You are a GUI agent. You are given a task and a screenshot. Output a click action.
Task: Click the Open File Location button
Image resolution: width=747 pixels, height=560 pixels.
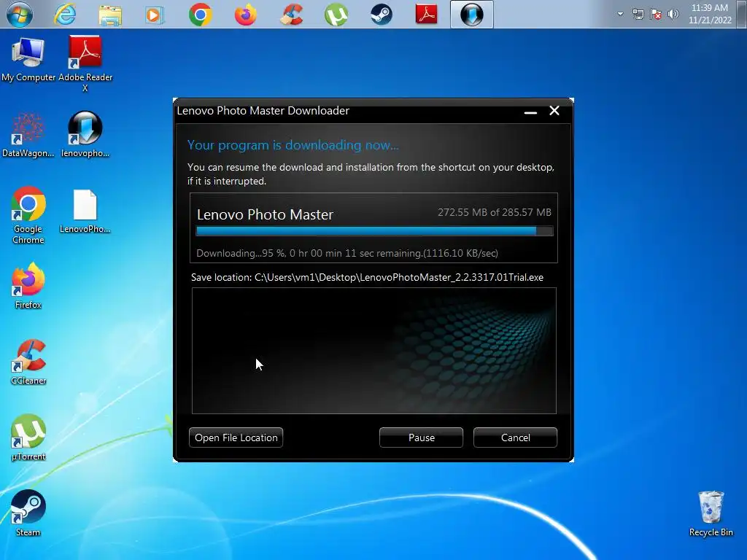236,437
